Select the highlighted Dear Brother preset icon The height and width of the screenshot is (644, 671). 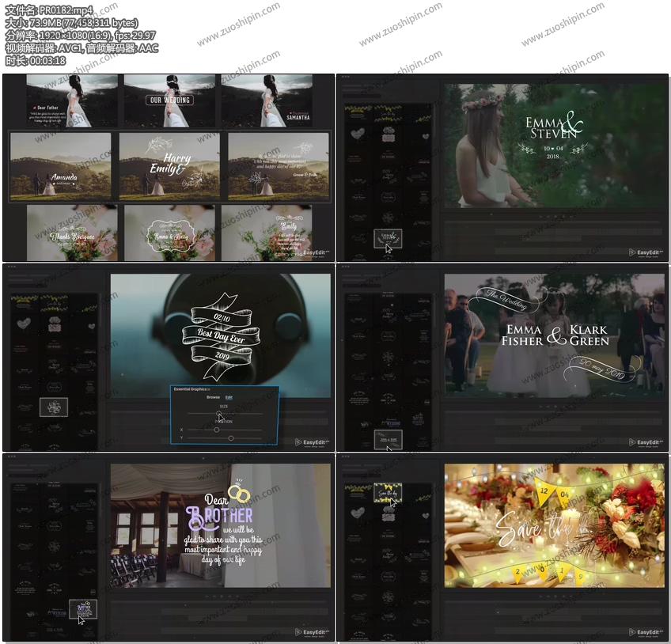[82, 608]
